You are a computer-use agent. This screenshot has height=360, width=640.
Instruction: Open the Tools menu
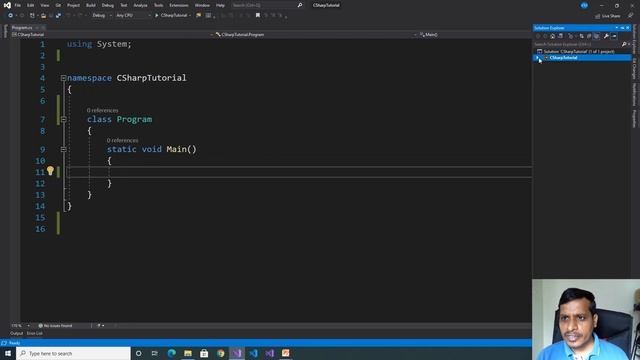click(x=158, y=5)
